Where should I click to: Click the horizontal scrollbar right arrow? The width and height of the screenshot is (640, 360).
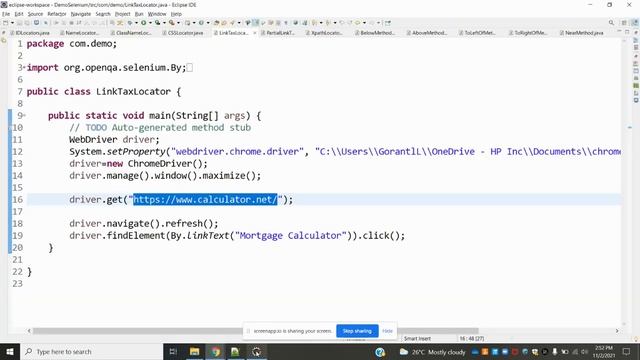617,331
